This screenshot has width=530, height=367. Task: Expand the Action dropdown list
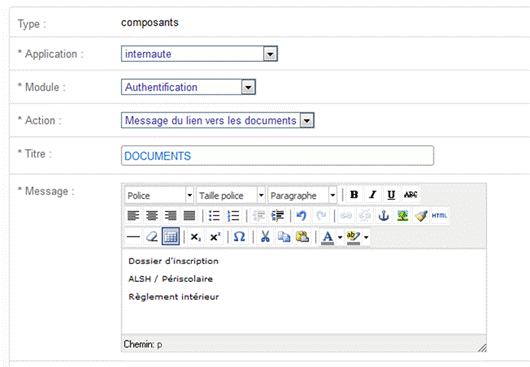click(218, 120)
